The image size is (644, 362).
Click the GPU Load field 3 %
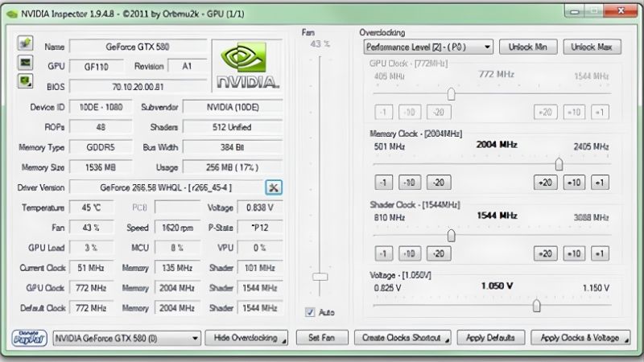click(x=91, y=248)
